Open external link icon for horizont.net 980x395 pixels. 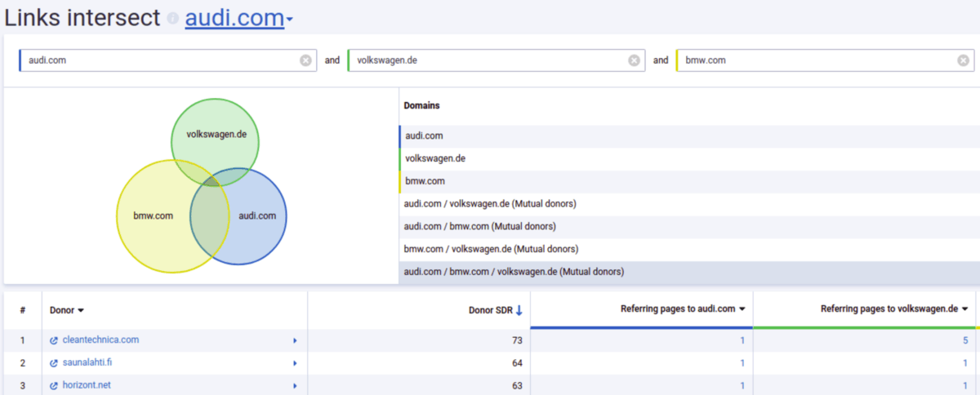tap(54, 385)
